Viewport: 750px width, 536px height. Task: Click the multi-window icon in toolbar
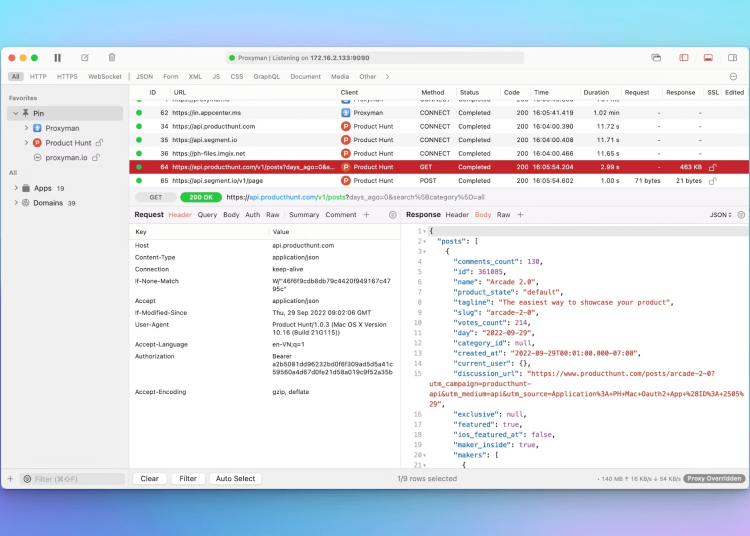point(656,58)
